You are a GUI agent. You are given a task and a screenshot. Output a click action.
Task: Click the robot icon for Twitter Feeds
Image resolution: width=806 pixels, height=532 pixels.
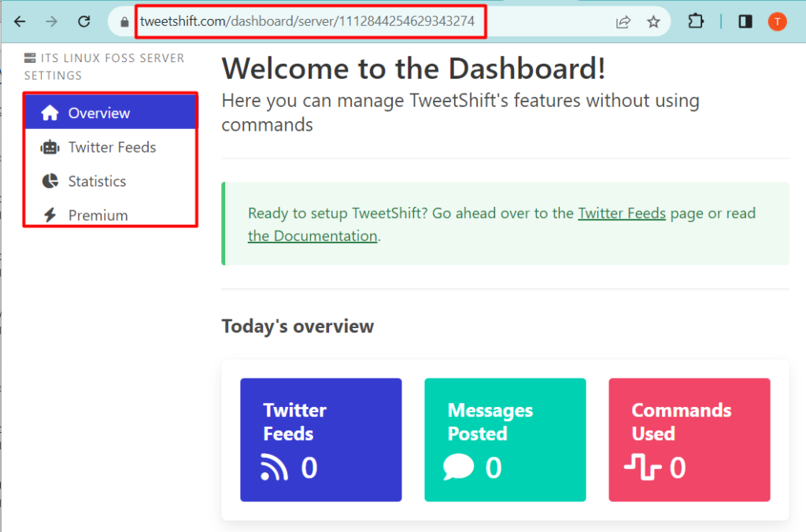(50, 147)
